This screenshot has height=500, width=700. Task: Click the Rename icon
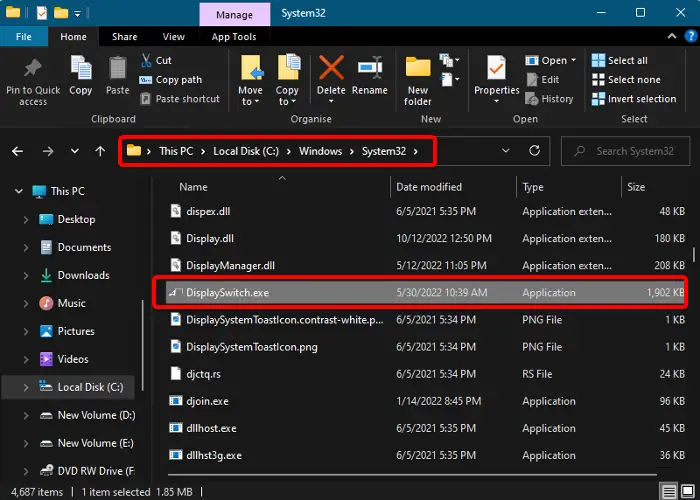coord(370,68)
